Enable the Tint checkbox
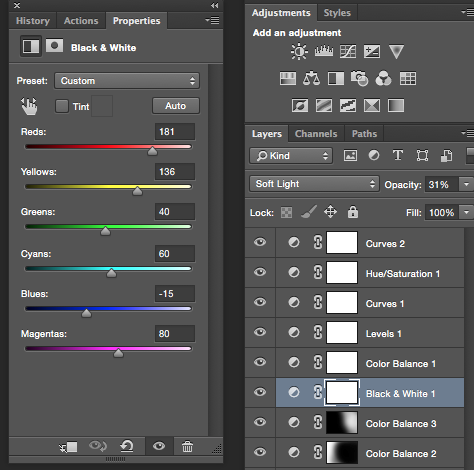474x470 pixels. [62, 106]
